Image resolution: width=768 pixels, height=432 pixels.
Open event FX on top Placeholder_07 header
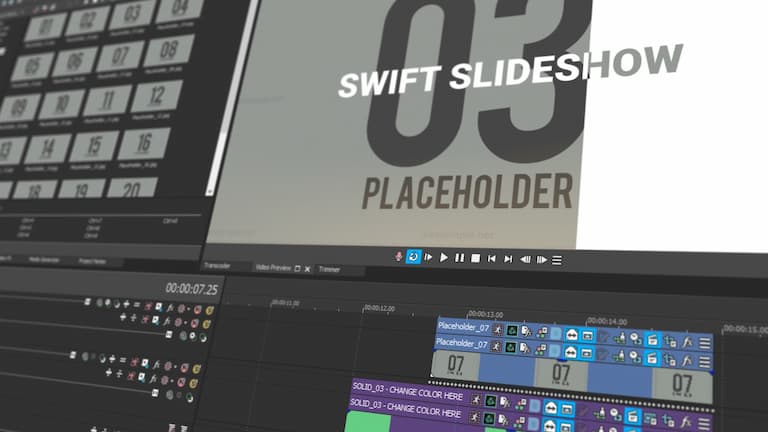tap(688, 342)
